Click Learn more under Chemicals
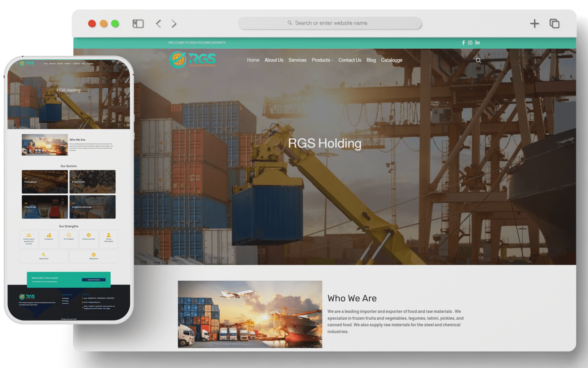 (x=29, y=211)
